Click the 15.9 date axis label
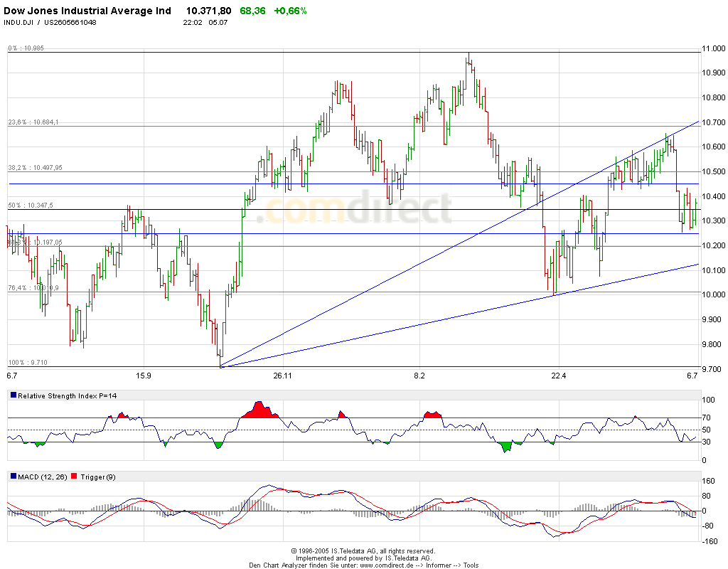The height and width of the screenshot is (569, 728). [143, 376]
